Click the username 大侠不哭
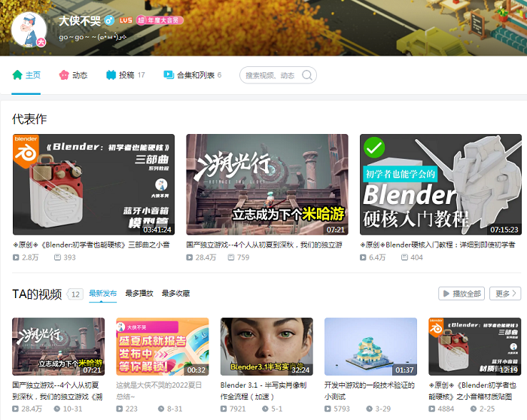527x420 pixels. pos(80,21)
